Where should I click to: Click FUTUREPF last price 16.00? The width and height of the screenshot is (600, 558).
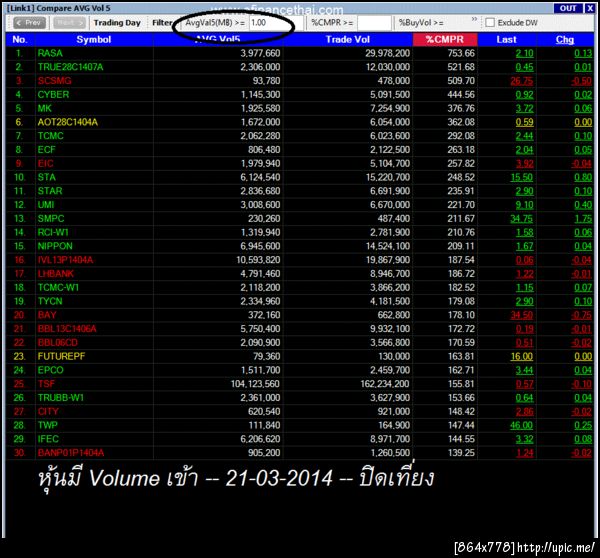(522, 356)
